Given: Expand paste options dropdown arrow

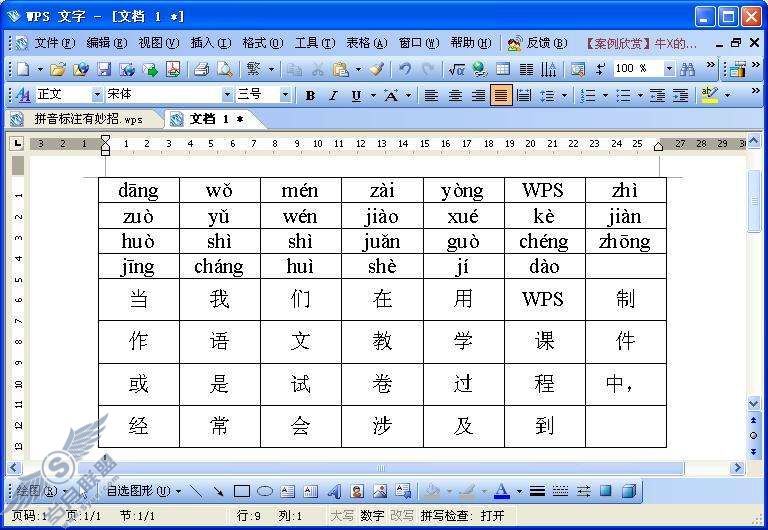Looking at the screenshot, I should click(359, 70).
